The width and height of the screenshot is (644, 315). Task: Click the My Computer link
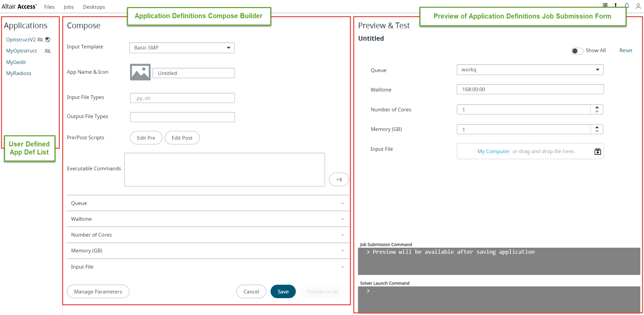[x=493, y=151]
